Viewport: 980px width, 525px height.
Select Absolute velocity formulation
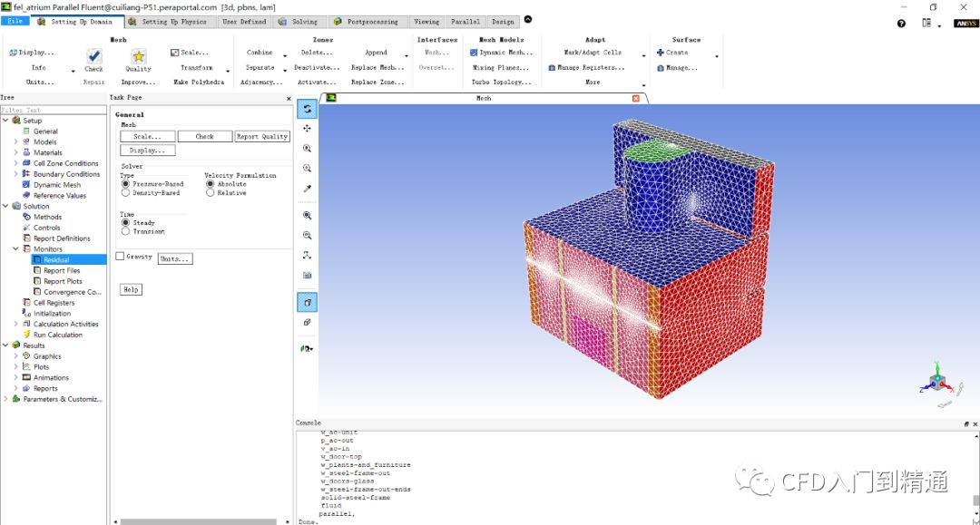(210, 184)
